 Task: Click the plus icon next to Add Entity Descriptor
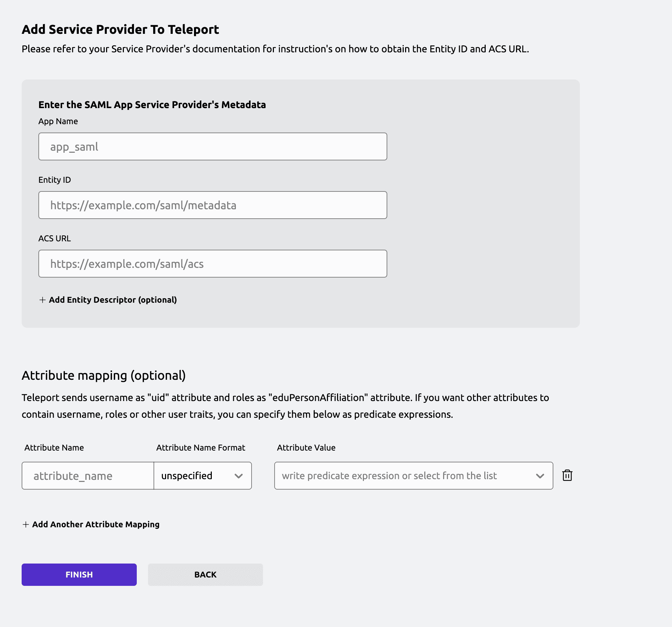point(42,300)
